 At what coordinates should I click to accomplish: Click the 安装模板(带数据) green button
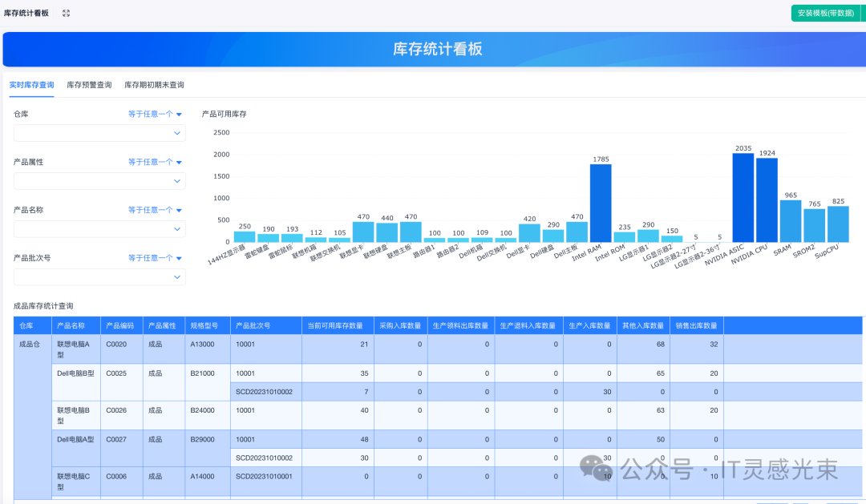824,13
